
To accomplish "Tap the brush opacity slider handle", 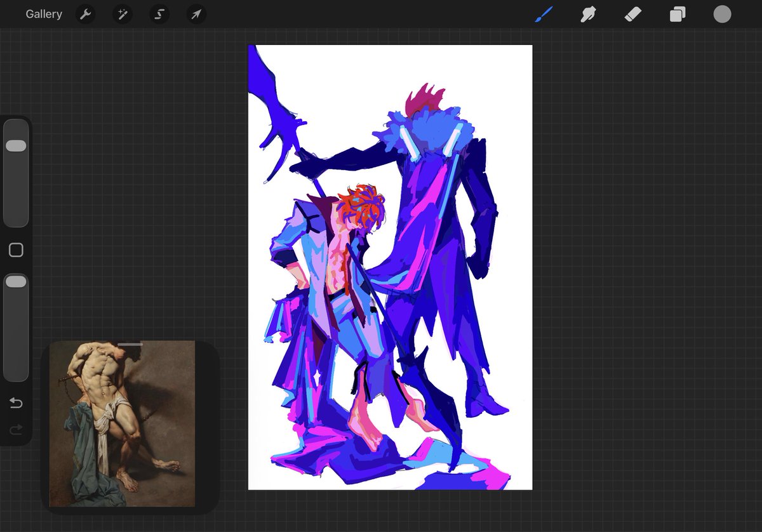I will click(x=16, y=281).
